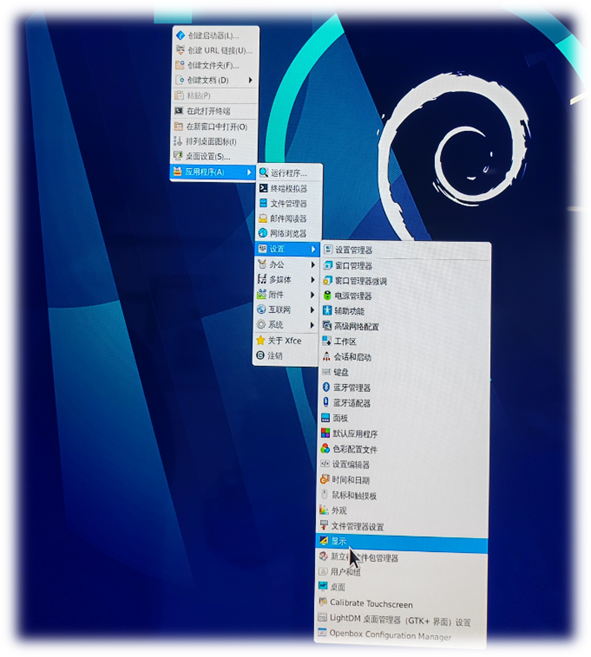The width and height of the screenshot is (591, 657).
Task: Choose 鼠标和触摸板 settings entry
Action: point(402,495)
